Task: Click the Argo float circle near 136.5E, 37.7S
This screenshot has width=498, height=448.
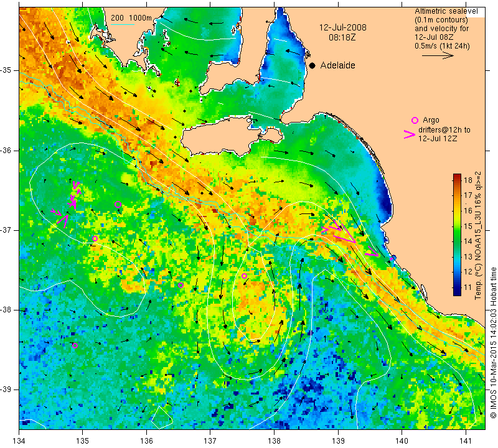Action: (x=181, y=285)
